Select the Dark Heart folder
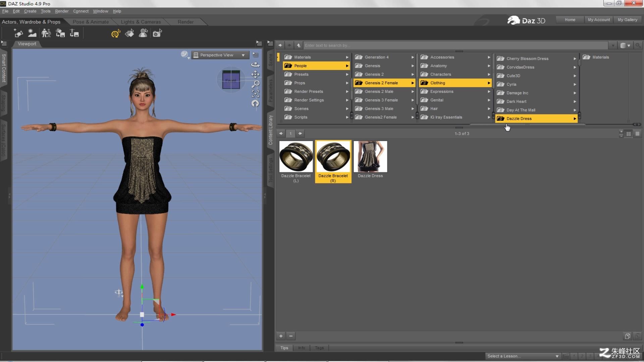The image size is (644, 362). coord(536,102)
